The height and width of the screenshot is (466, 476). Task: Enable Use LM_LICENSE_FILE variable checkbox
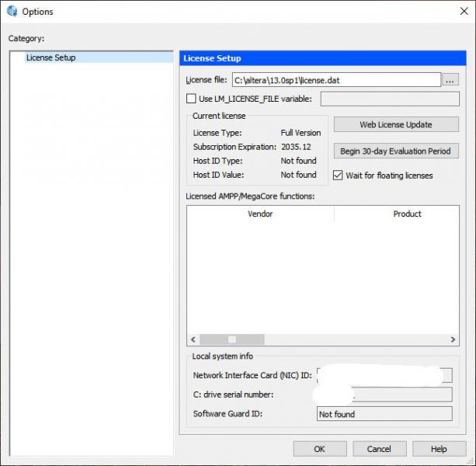coord(191,99)
